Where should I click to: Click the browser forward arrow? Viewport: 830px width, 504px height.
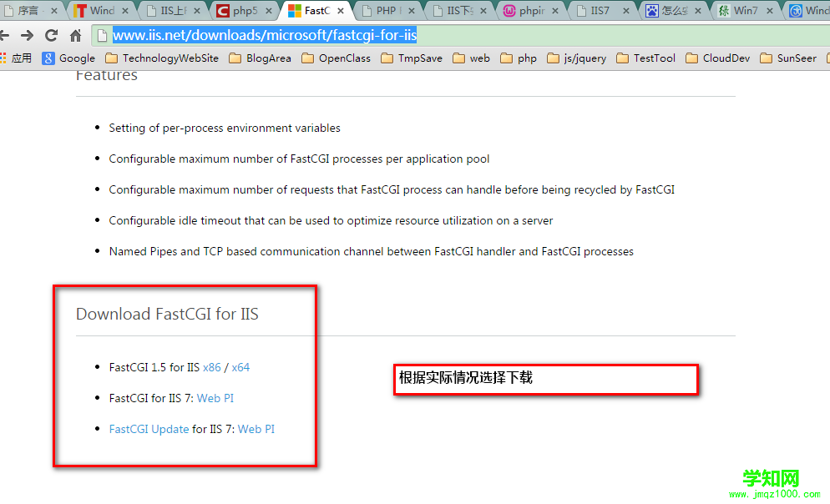[x=27, y=35]
